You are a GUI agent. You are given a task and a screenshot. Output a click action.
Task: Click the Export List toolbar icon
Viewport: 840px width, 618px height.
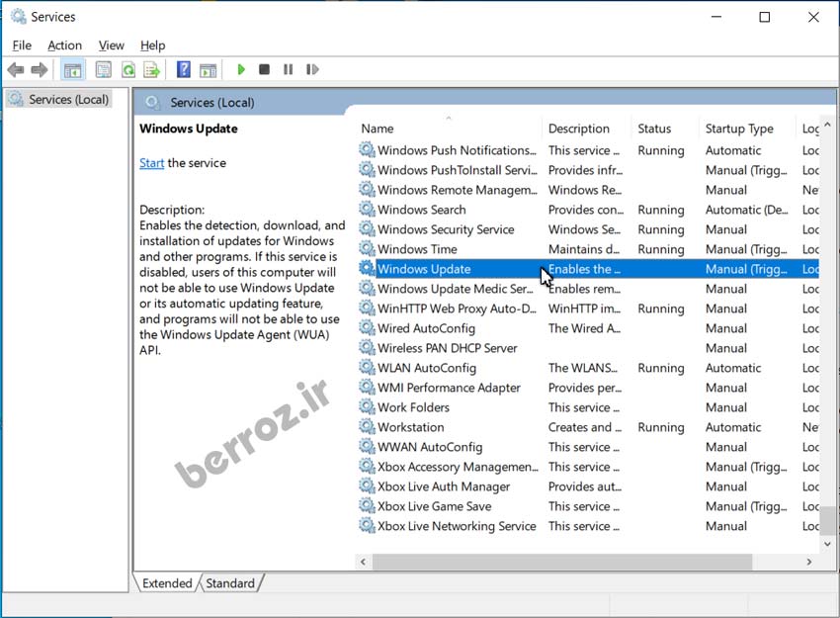tap(151, 70)
